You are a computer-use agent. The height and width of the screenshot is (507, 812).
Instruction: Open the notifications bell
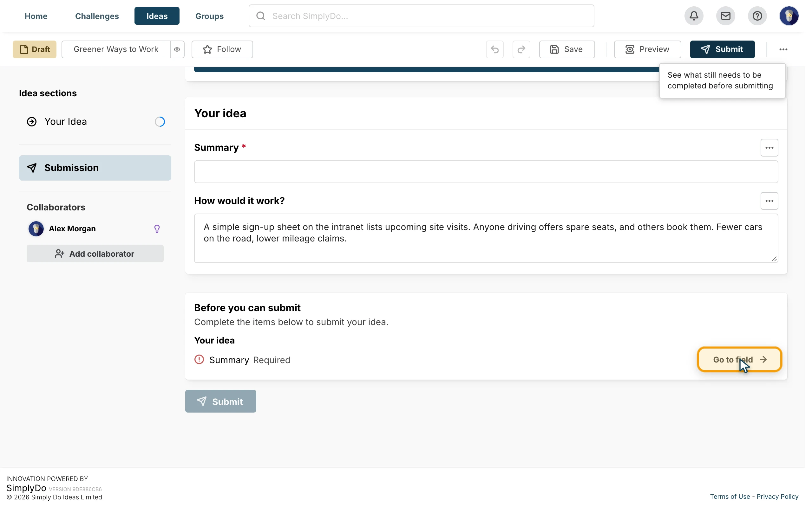pos(694,16)
